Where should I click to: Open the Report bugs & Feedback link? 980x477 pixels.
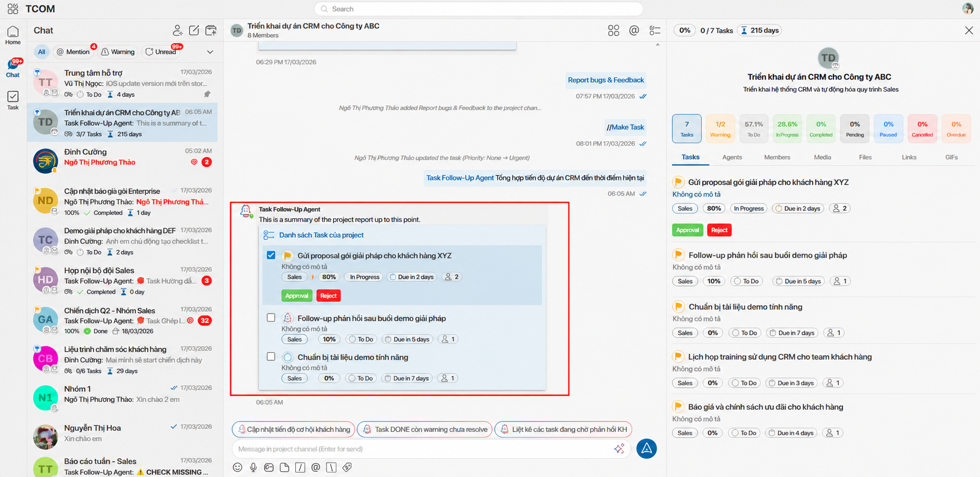606,80
